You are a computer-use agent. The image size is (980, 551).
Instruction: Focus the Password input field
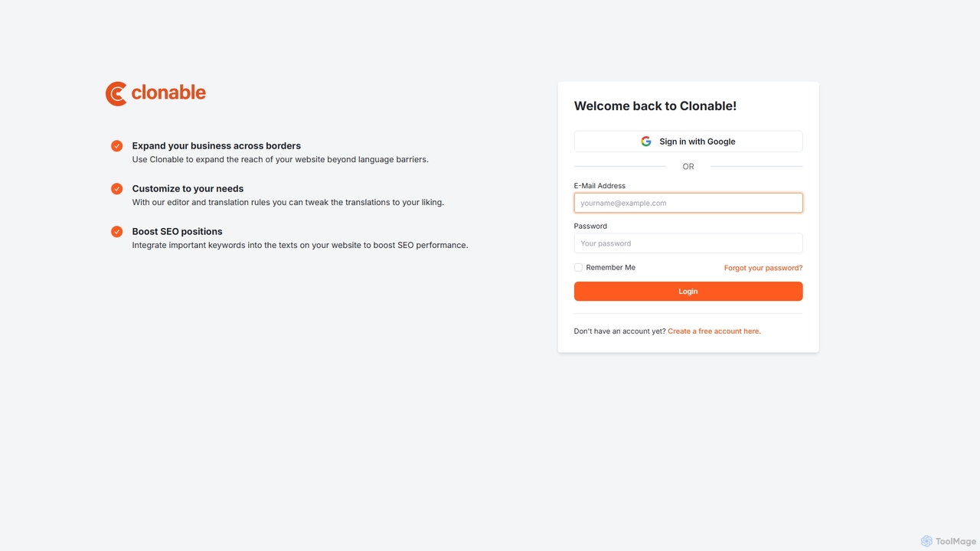coord(688,243)
